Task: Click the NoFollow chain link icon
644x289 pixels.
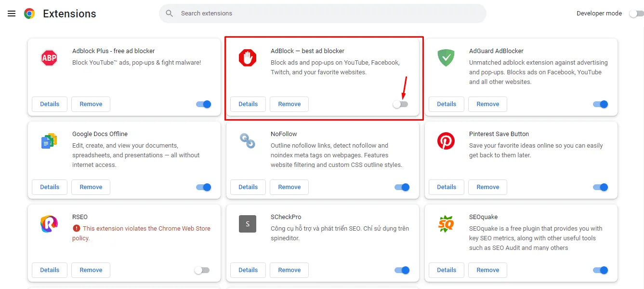Action: (248, 141)
